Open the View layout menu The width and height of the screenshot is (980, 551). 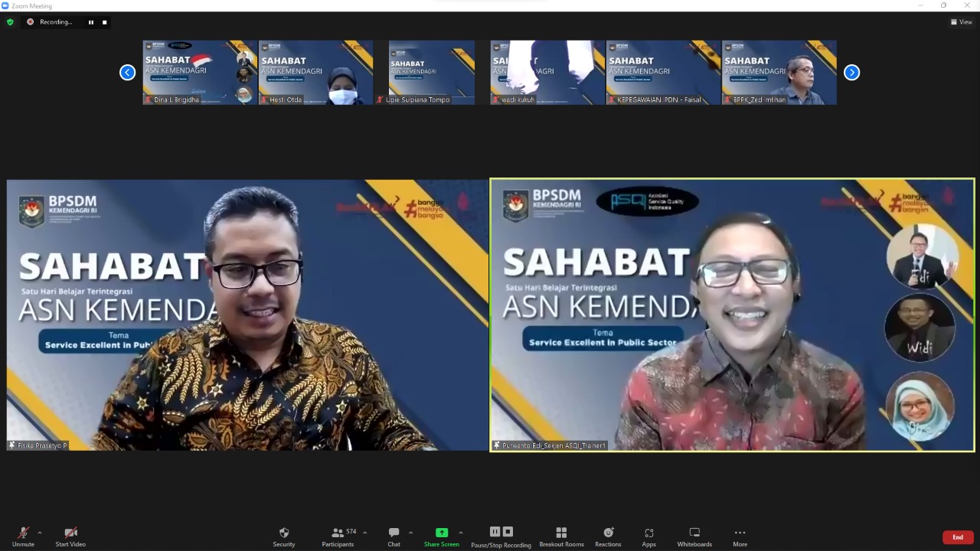click(961, 22)
